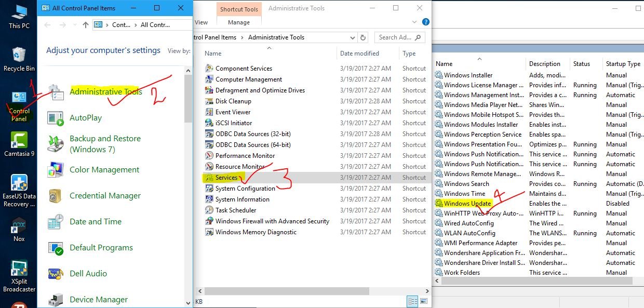Image resolution: width=644 pixels, height=308 pixels.
Task: Click the Backup and Restore icon
Action: 56,144
